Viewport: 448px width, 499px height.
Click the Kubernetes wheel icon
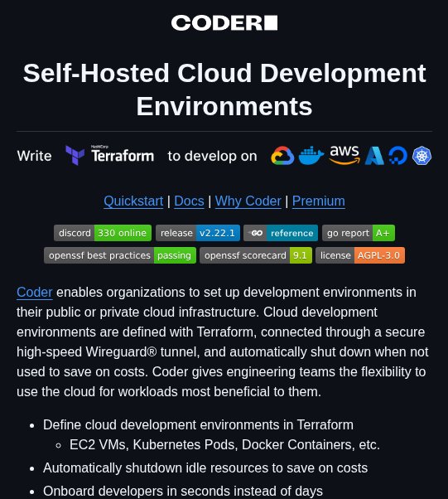422,156
